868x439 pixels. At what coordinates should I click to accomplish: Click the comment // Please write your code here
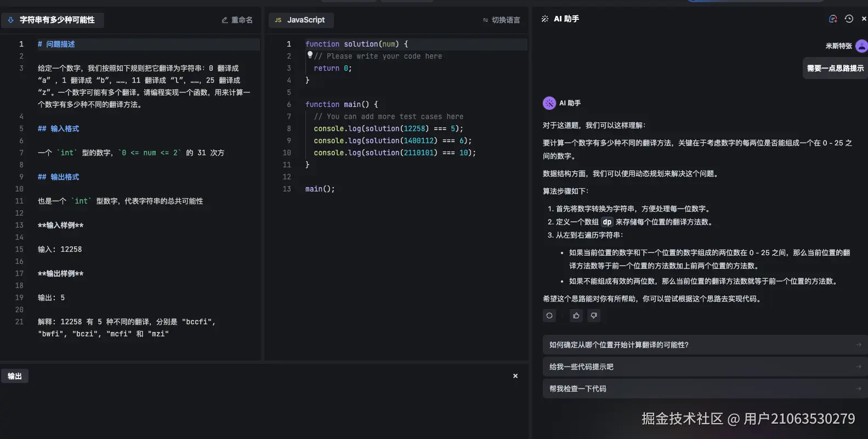(x=378, y=56)
